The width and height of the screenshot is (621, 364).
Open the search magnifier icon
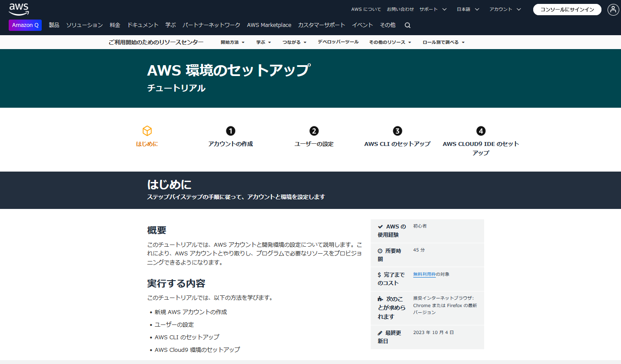(x=408, y=25)
